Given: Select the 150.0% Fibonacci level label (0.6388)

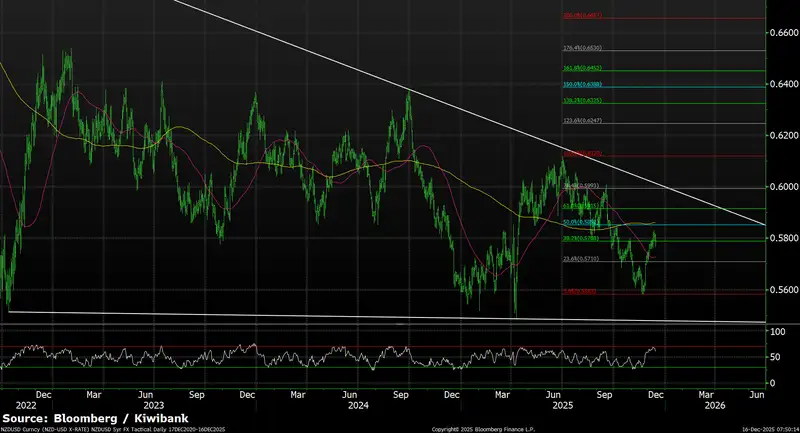Looking at the screenshot, I should pyautogui.click(x=582, y=84).
